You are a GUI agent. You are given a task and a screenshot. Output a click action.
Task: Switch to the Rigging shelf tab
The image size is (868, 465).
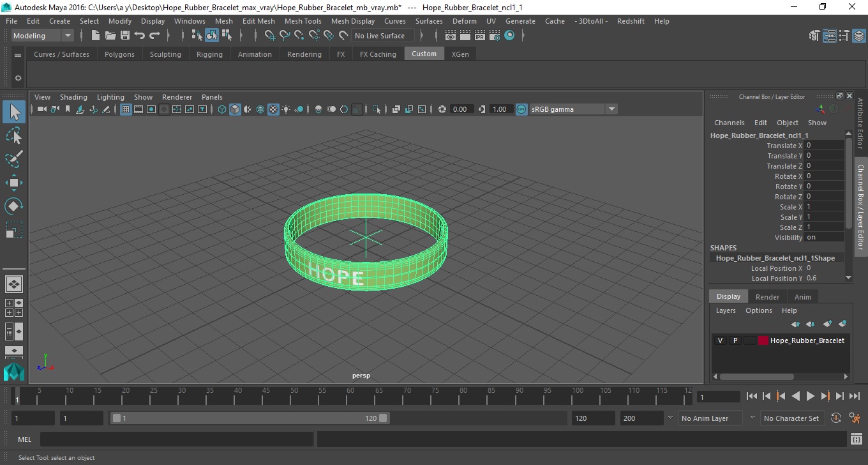(x=209, y=54)
